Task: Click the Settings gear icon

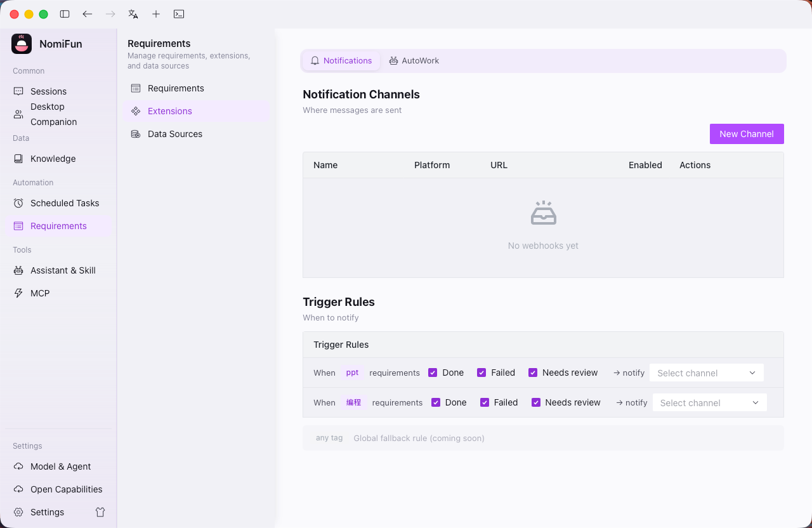Action: coord(18,512)
